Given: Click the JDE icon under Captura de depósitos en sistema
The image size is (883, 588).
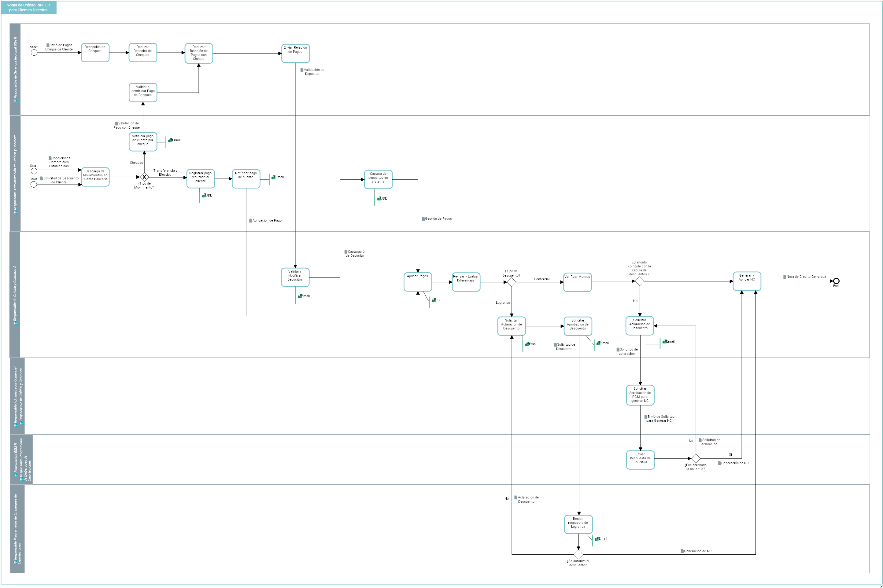Looking at the screenshot, I should click(379, 198).
